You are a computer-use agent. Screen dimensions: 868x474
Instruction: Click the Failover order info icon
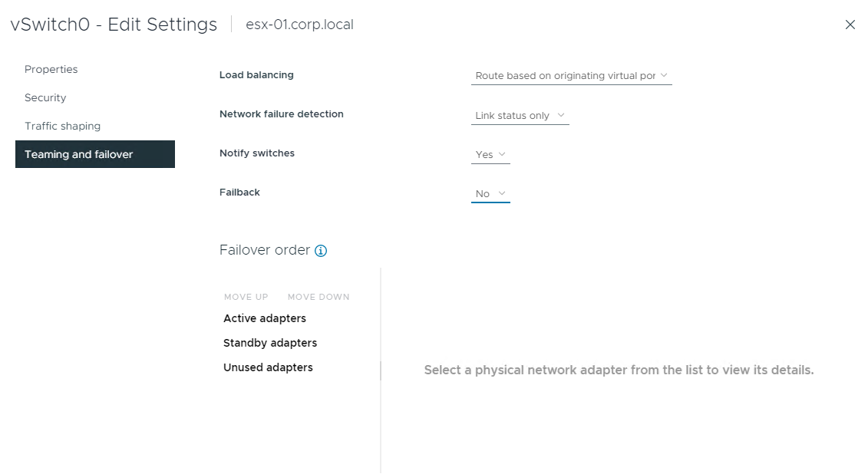pos(321,251)
